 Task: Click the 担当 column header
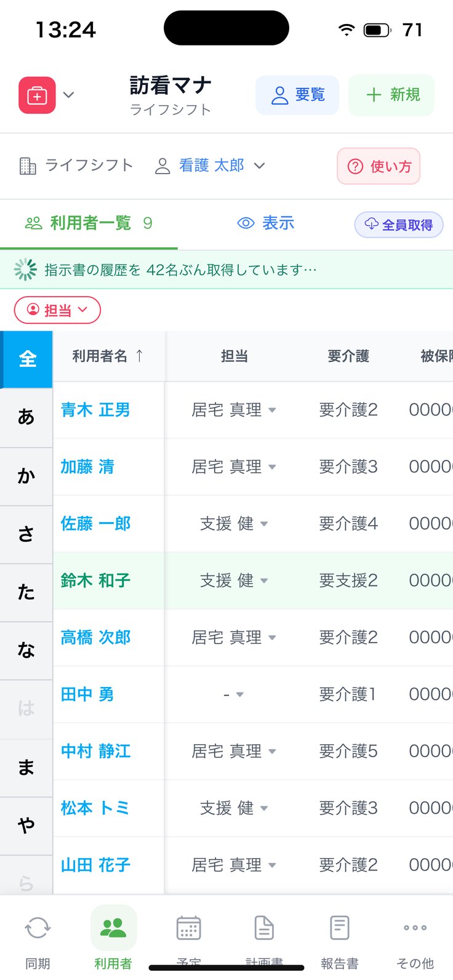click(x=234, y=356)
